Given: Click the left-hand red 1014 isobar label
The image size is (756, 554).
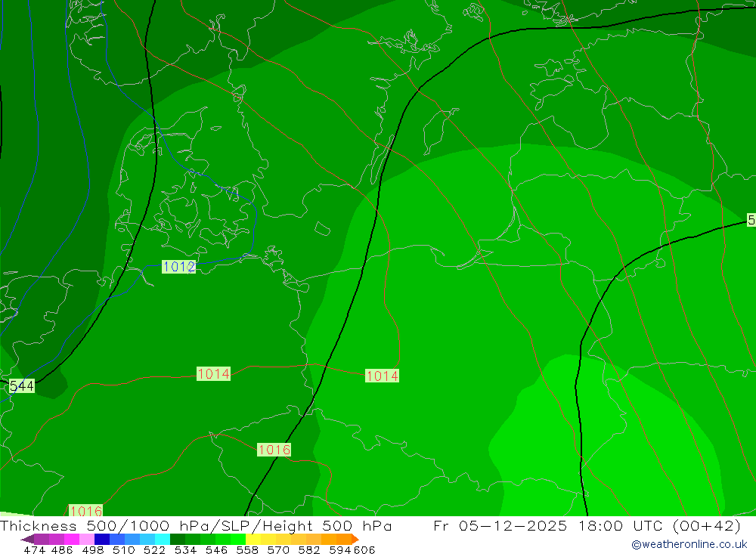Looking at the screenshot, I should [x=214, y=373].
